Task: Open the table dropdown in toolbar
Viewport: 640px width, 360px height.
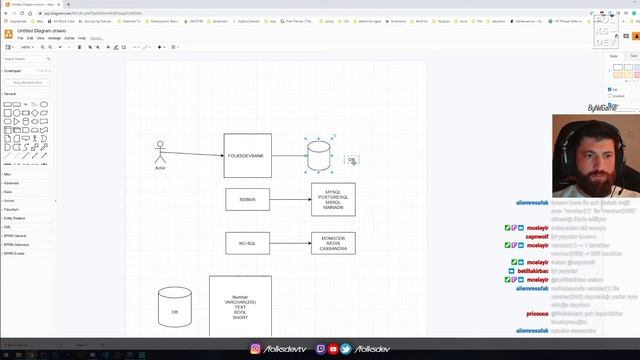Action: [175, 47]
